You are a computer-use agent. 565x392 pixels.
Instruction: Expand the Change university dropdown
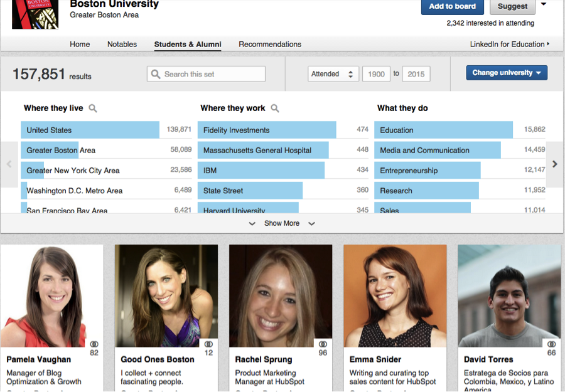click(507, 73)
